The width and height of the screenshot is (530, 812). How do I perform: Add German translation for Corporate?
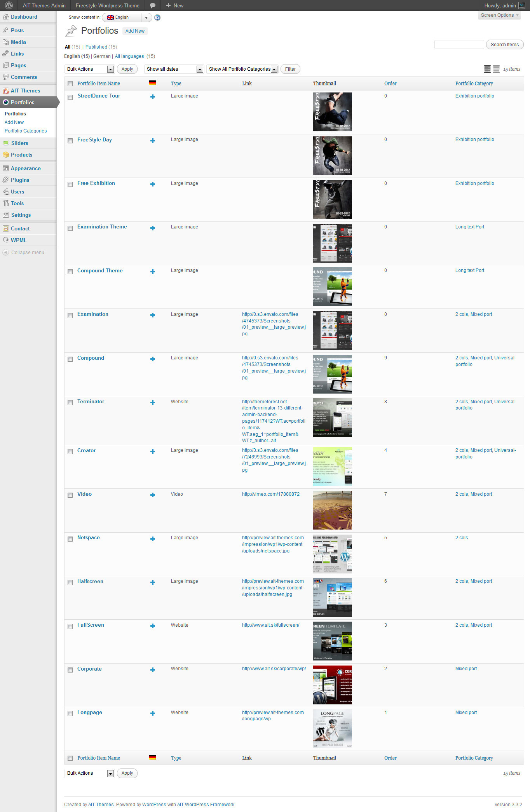pyautogui.click(x=153, y=670)
